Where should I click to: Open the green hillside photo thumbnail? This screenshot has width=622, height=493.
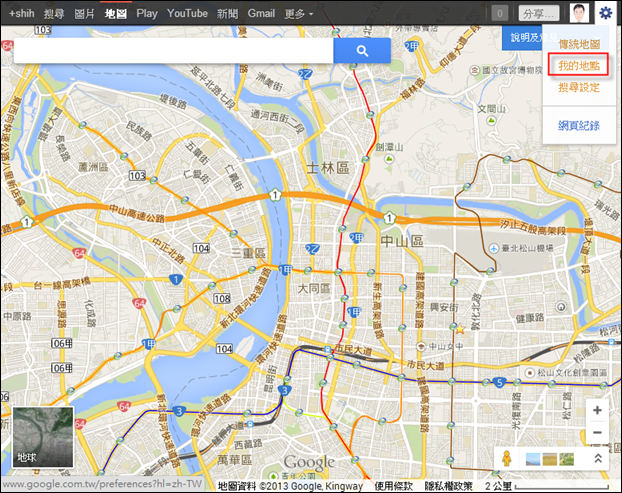[x=566, y=459]
